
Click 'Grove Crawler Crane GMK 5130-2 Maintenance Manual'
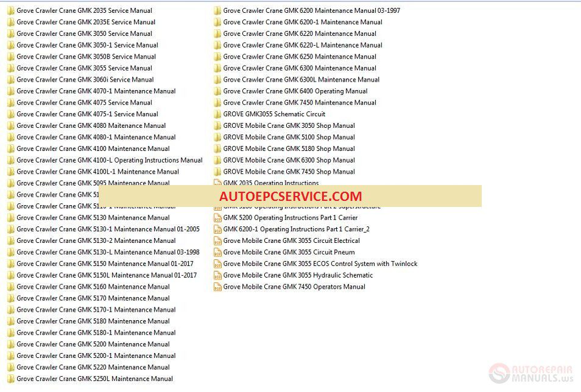(96, 240)
